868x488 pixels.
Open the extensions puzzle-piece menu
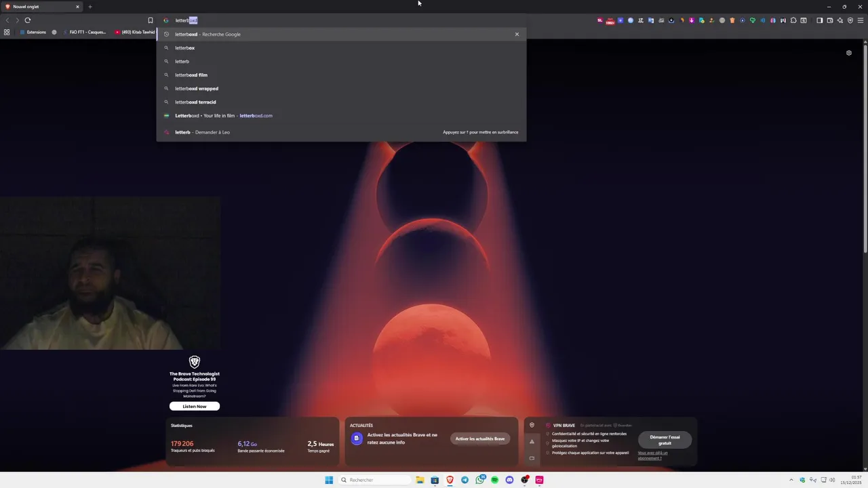pos(793,20)
